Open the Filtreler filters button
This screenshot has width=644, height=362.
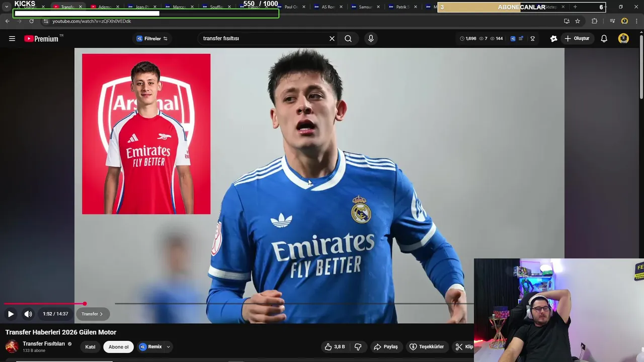coord(152,39)
